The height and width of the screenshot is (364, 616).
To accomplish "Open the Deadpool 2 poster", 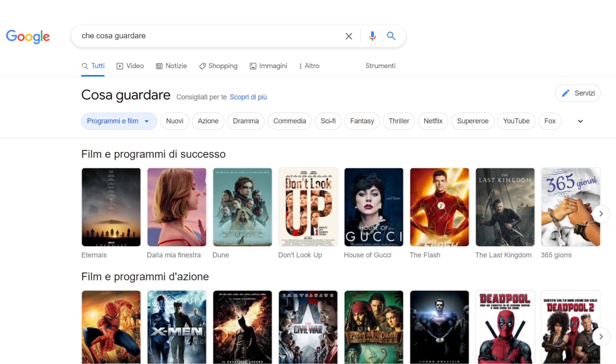I will point(571,327).
